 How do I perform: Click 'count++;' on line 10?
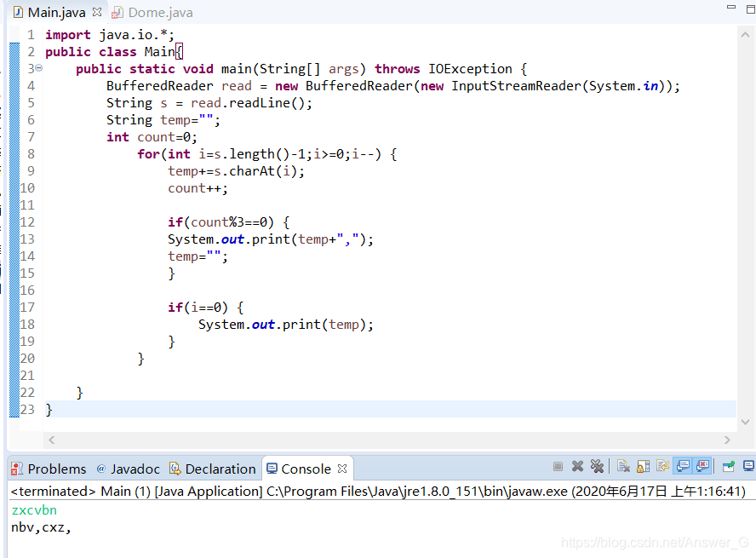(198, 188)
